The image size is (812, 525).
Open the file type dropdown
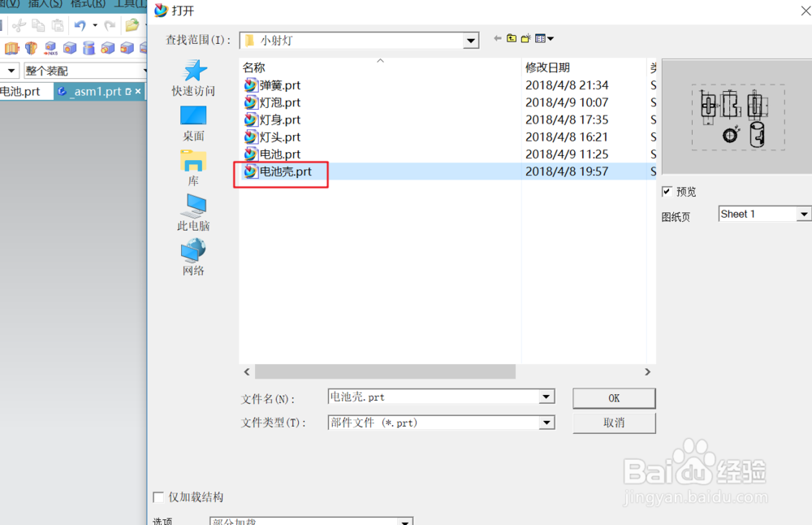(x=546, y=423)
